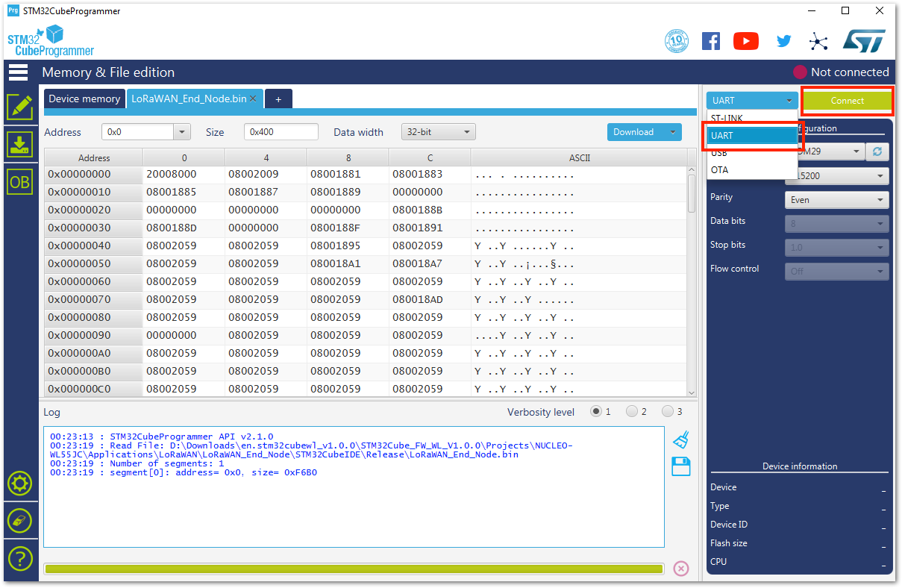
Task: Open the ST logo website link
Action: click(864, 41)
